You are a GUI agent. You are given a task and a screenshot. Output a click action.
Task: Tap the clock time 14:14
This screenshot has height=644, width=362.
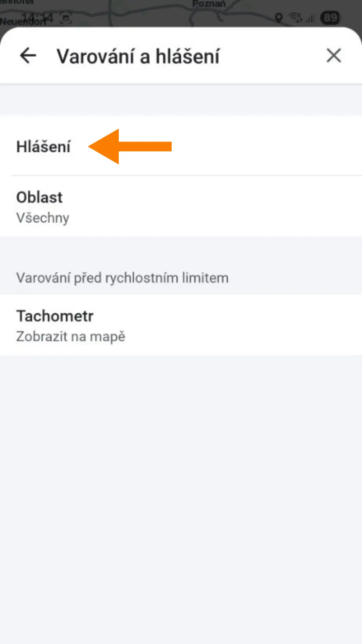pos(38,17)
